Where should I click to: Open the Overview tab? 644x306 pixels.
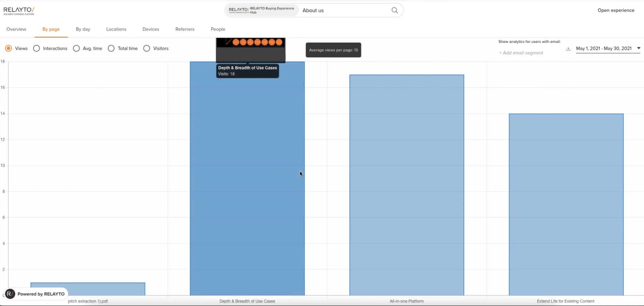16,29
